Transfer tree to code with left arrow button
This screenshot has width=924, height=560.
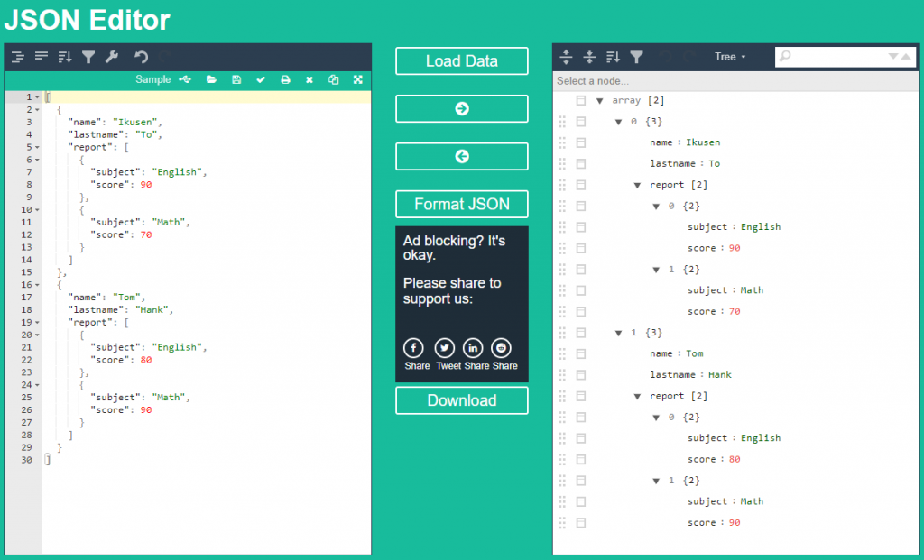462,157
